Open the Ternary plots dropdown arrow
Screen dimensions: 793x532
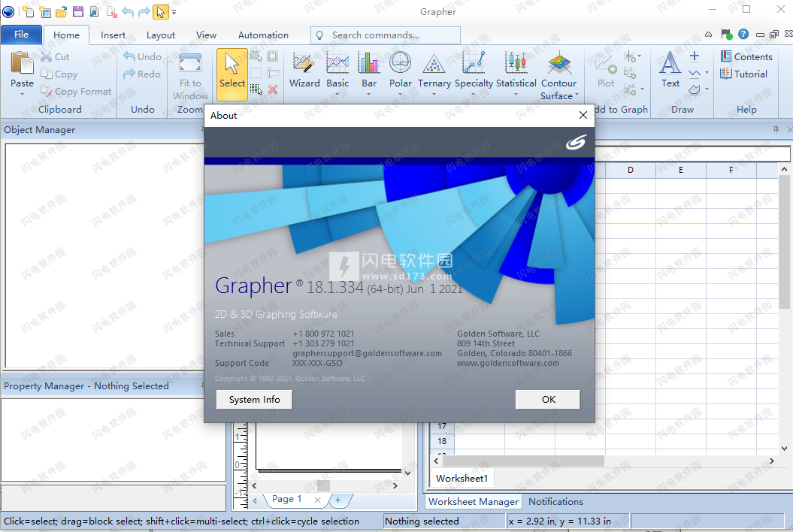tap(434, 94)
